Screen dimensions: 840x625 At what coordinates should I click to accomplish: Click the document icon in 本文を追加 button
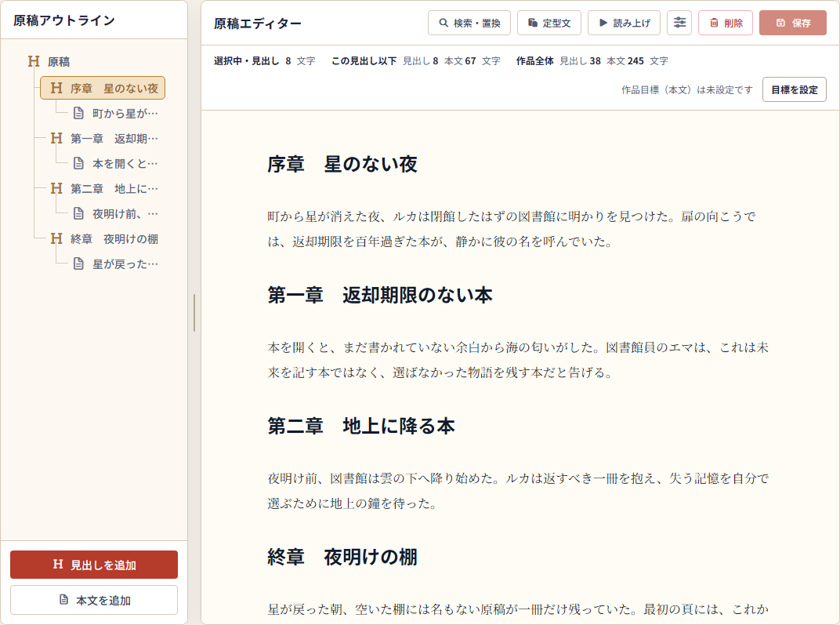pyautogui.click(x=63, y=599)
